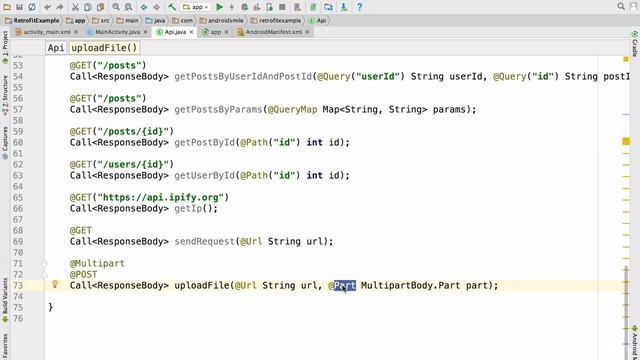Viewport: 640px width, 360px height.
Task: Click the SDK Manager download icon
Action: pos(344,7)
